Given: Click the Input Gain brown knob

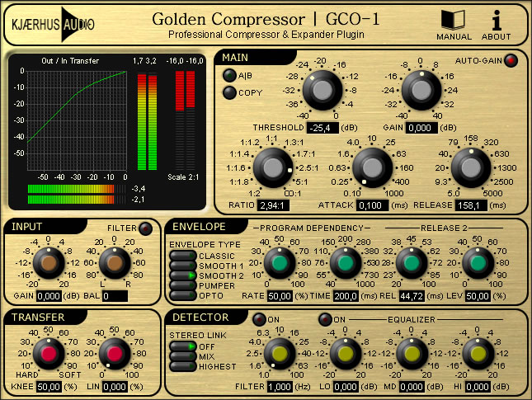Looking at the screenshot, I should pyautogui.click(x=49, y=263).
